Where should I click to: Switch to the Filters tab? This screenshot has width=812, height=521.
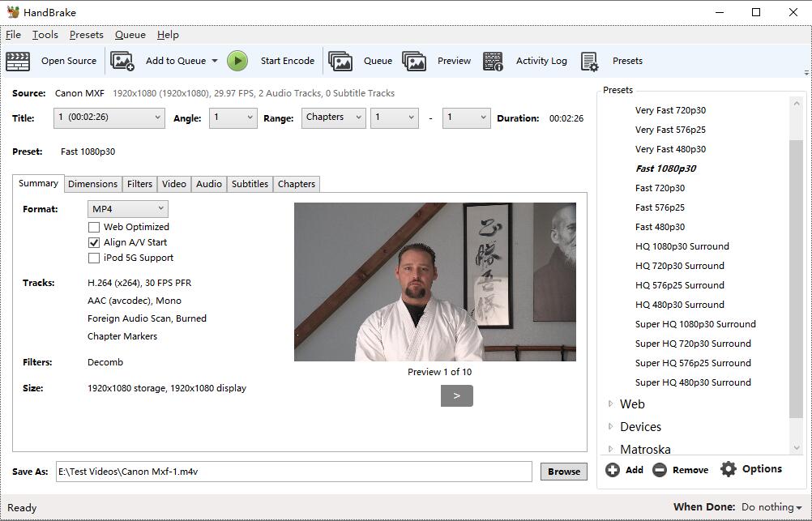coord(140,184)
